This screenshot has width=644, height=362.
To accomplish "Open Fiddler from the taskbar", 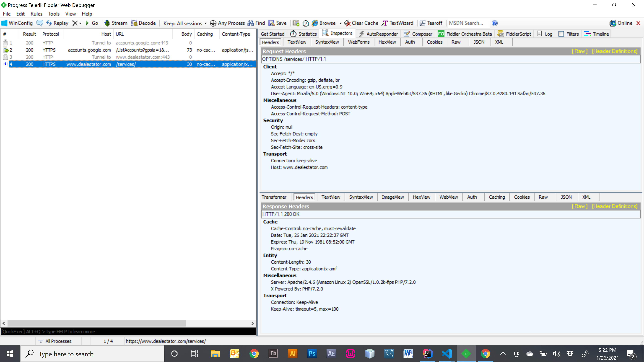I will (x=466, y=353).
